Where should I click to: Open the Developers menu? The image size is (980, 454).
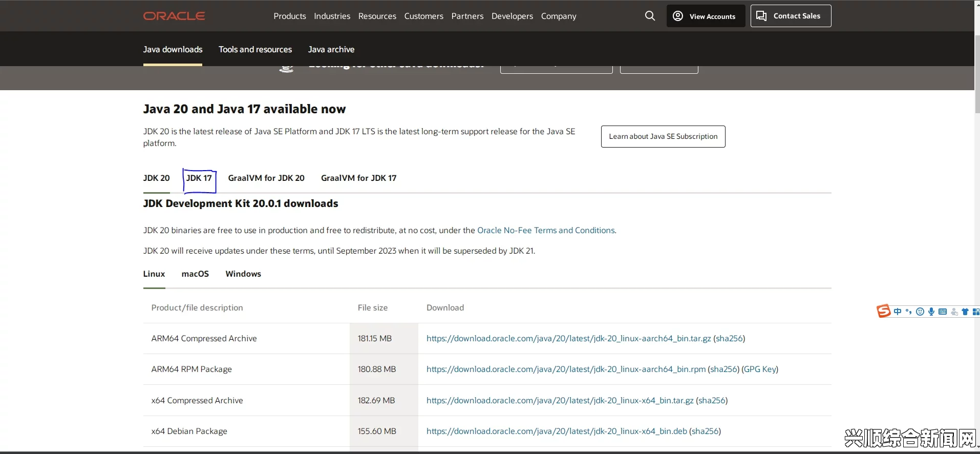[513, 16]
